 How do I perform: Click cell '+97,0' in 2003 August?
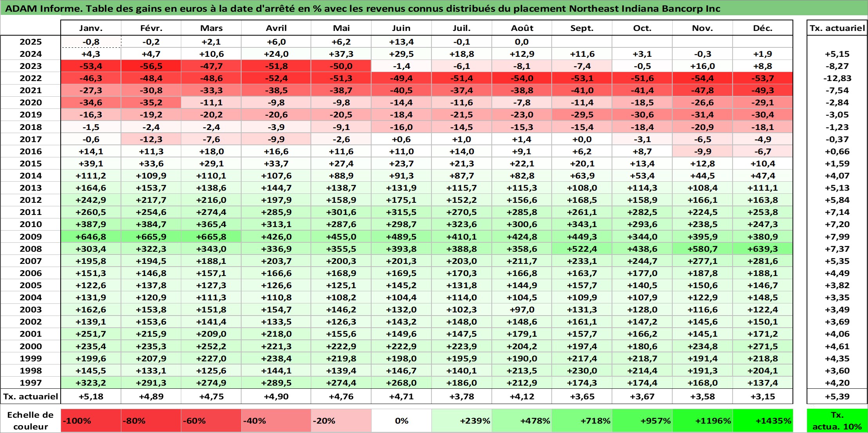(x=522, y=309)
